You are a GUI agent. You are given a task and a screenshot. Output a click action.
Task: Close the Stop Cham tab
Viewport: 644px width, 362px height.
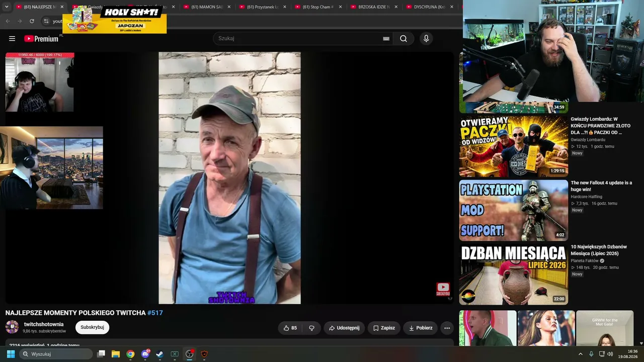tap(340, 7)
